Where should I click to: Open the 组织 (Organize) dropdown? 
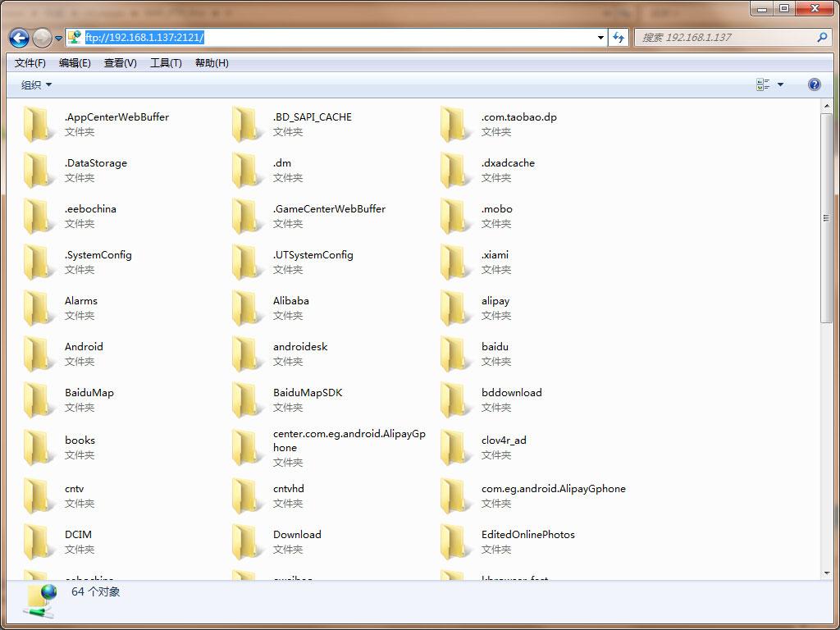[x=36, y=85]
